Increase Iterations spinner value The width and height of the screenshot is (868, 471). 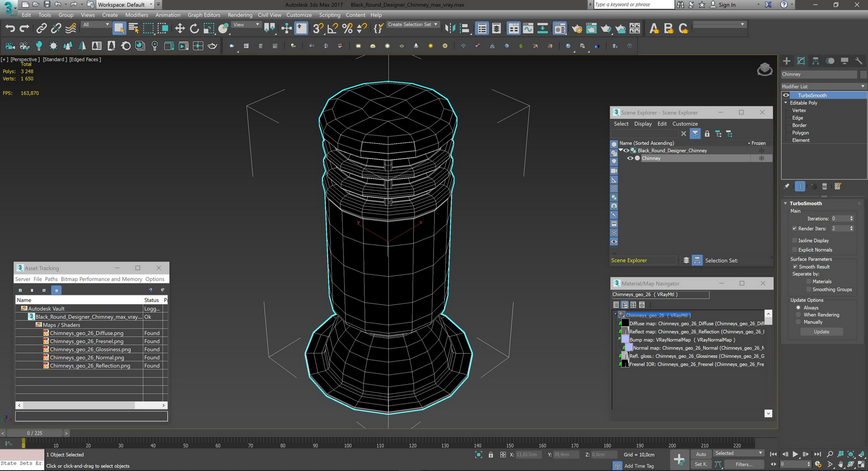[851, 217]
